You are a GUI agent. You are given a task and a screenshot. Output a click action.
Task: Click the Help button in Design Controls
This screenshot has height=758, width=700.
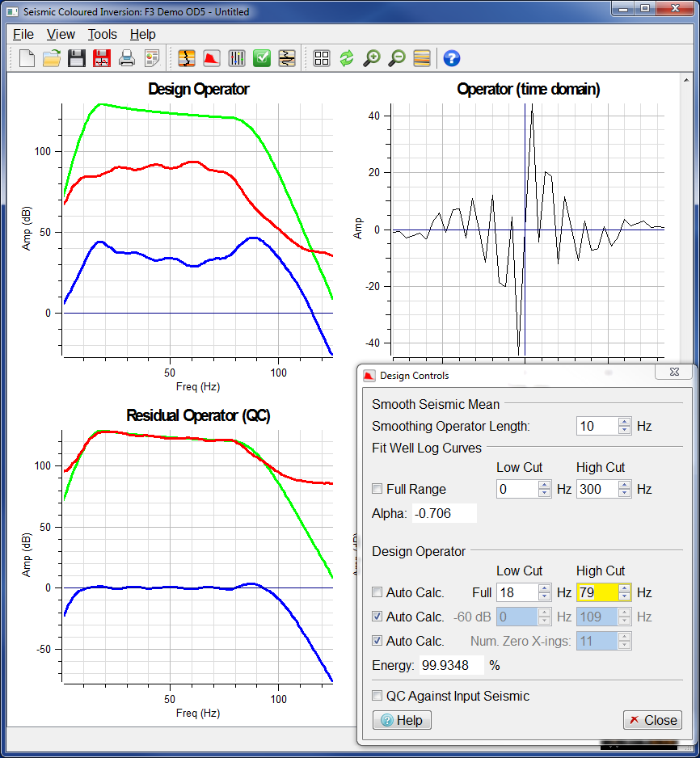pos(402,720)
